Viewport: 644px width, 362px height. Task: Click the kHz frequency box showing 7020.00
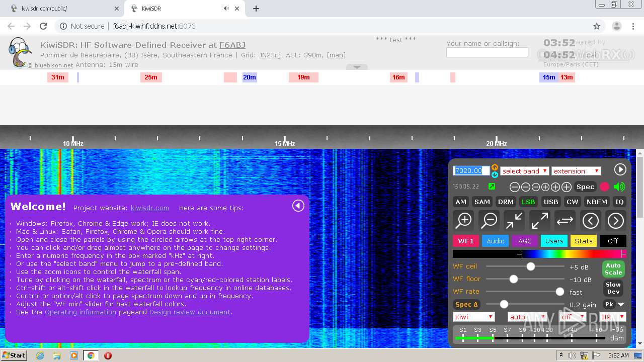tap(471, 171)
